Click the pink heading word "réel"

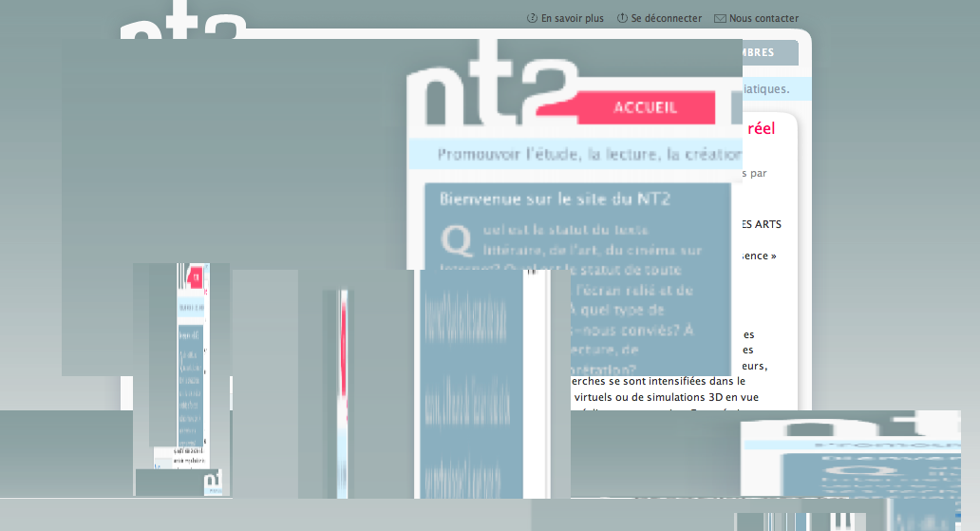tap(762, 128)
